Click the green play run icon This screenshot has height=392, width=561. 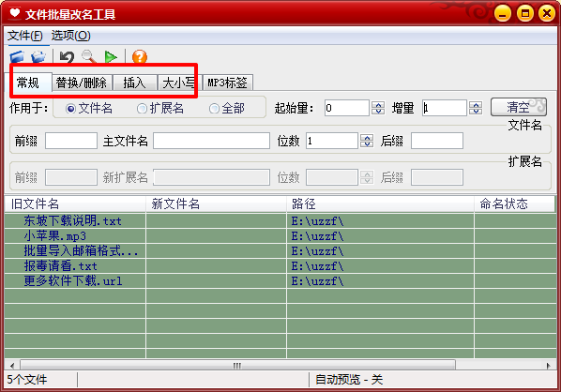coord(111,57)
